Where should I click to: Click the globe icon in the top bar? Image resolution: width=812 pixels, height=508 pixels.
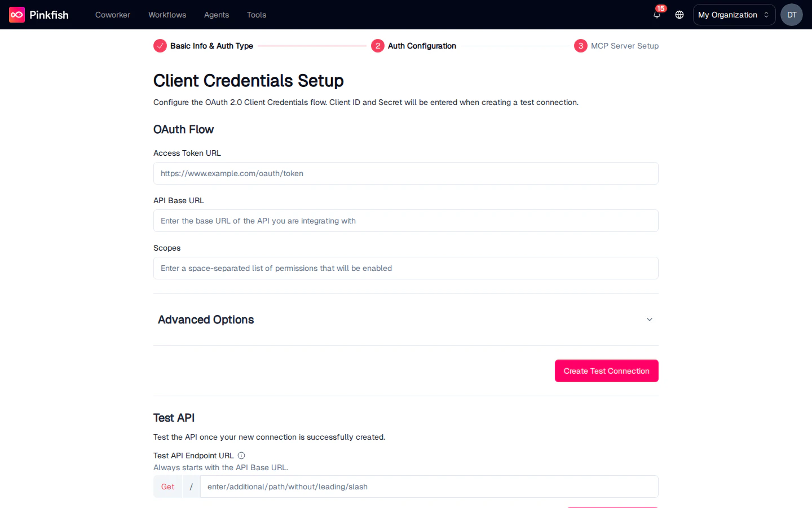click(x=679, y=15)
